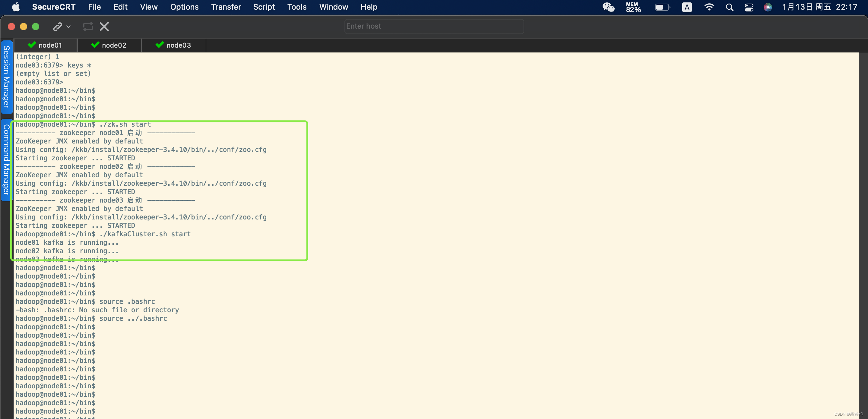Viewport: 868px width, 419px height.
Task: Click the '(integer) 1' output line
Action: [x=37, y=57]
